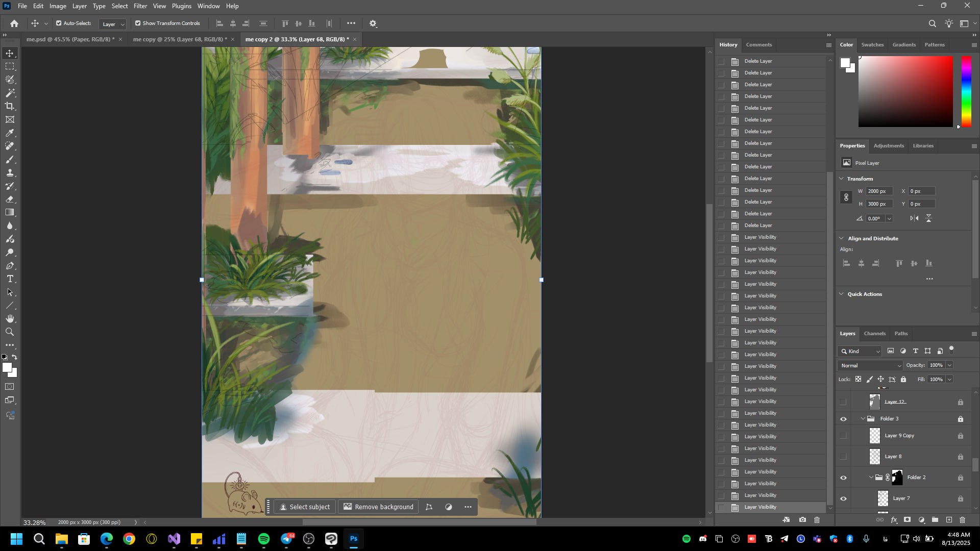Screen dimensions: 980x551
Task: Show the Layer 8 layer
Action: tap(843, 457)
